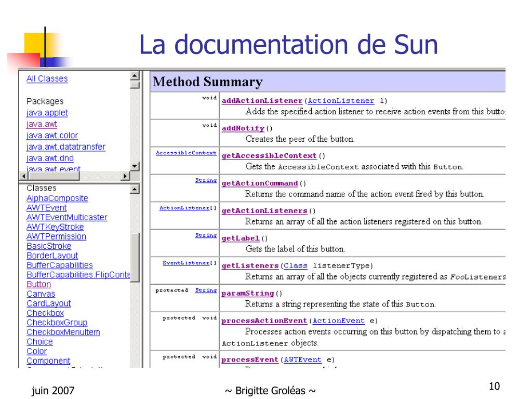Click the Classes heading text

point(42,188)
